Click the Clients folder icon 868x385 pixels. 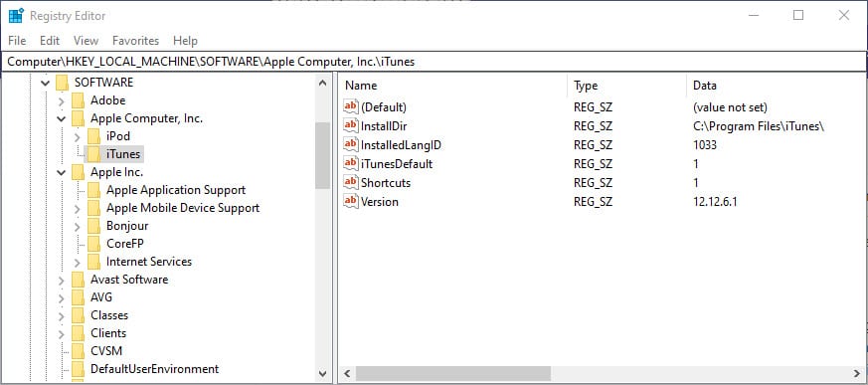[79, 333]
